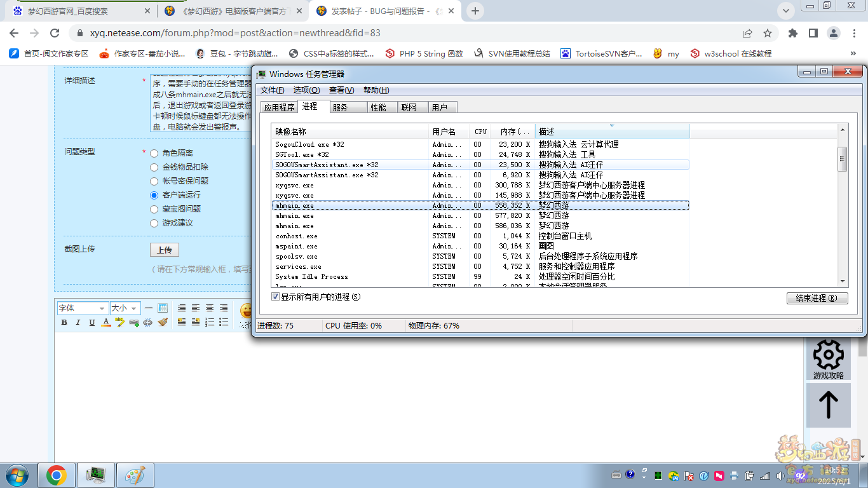Go back to previous page
This screenshot has width=868, height=488.
[x=15, y=33]
